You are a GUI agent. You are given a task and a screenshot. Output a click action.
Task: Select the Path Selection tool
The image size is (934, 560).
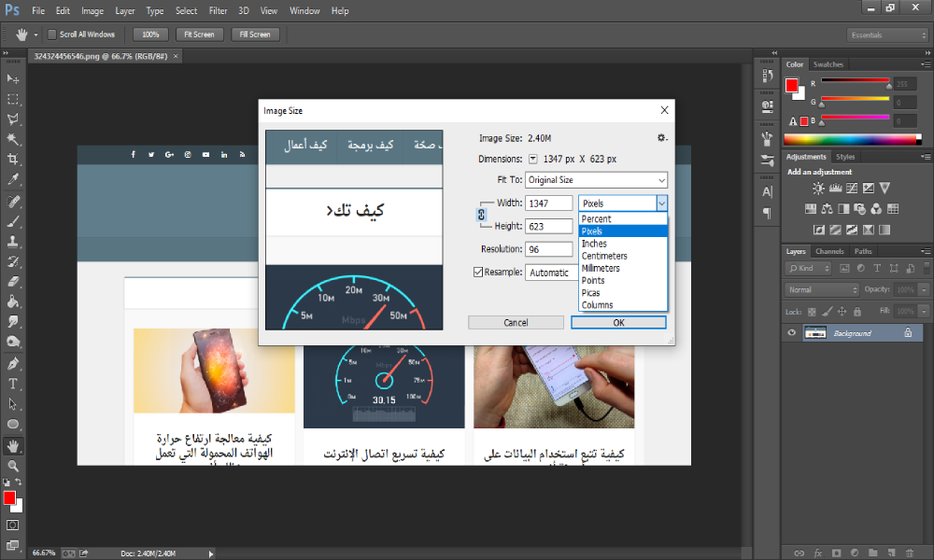coord(12,404)
